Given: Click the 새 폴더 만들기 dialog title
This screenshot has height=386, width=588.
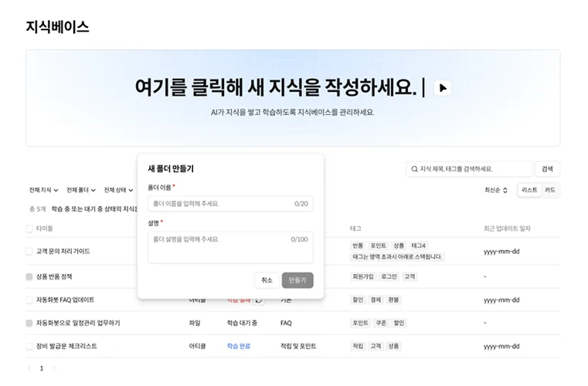Looking at the screenshot, I should point(171,169).
